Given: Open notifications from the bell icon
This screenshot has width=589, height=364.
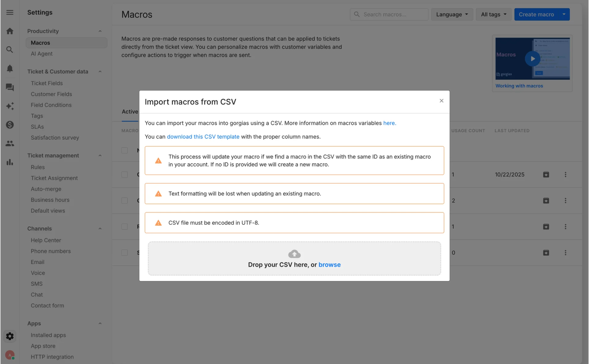Looking at the screenshot, I should [x=10, y=68].
